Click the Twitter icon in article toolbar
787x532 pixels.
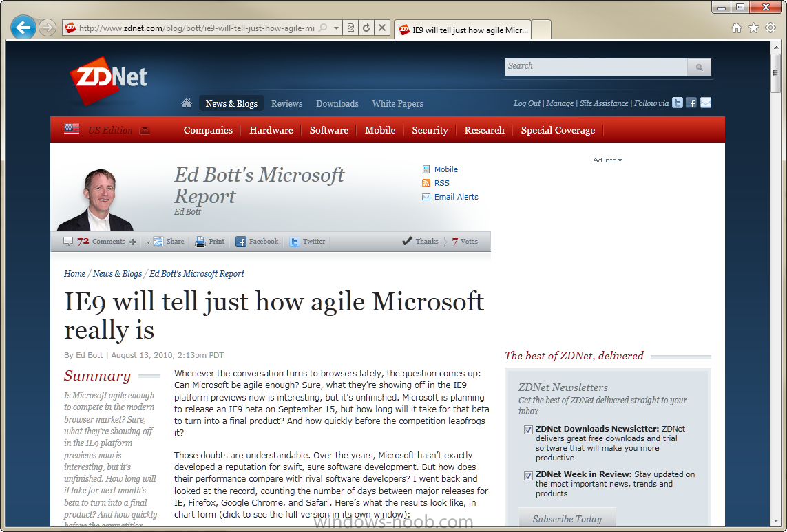[295, 242]
